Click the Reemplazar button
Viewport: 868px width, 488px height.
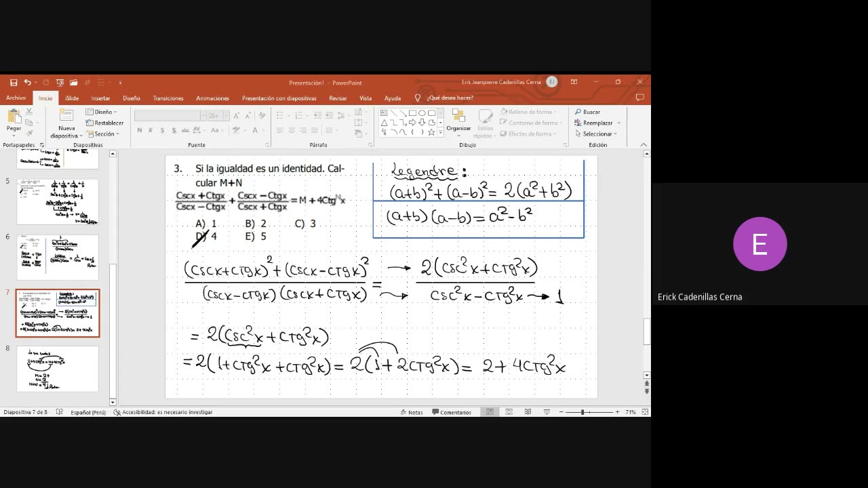[x=593, y=123]
